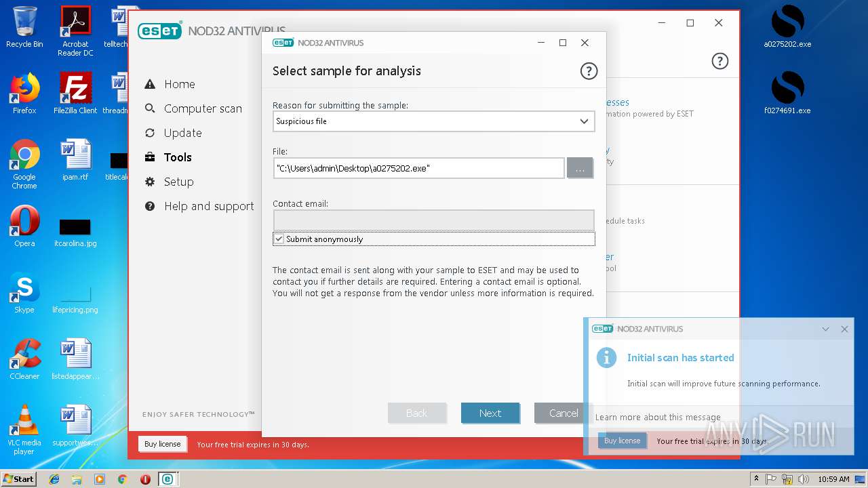Show hidden tray icons arrow
The width and height of the screenshot is (868, 488).
[755, 479]
